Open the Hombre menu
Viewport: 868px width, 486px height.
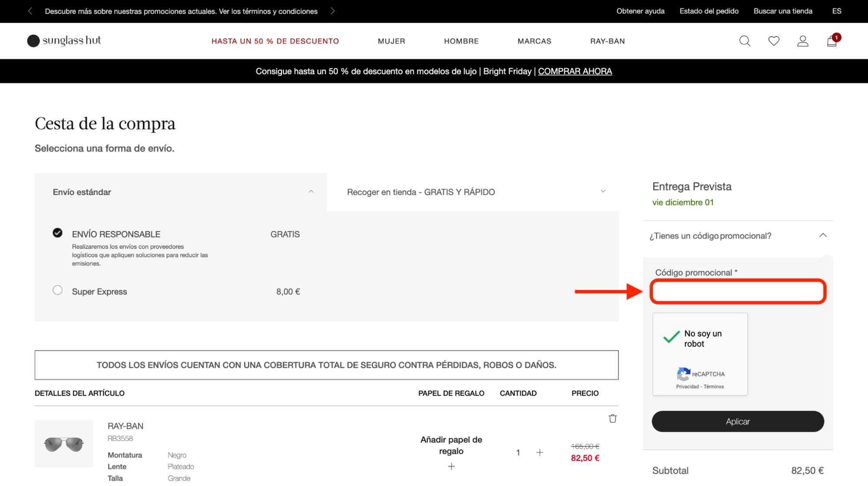click(461, 41)
